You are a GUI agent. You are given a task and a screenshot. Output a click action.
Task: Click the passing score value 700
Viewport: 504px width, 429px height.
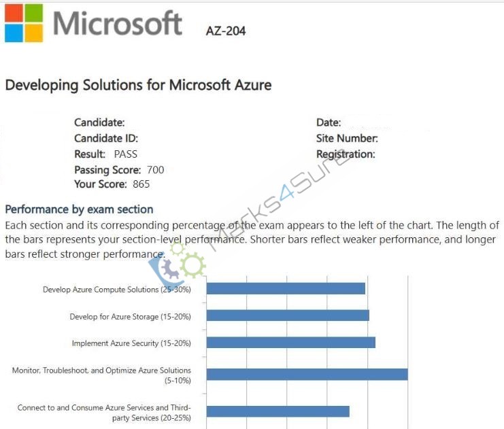coord(156,170)
